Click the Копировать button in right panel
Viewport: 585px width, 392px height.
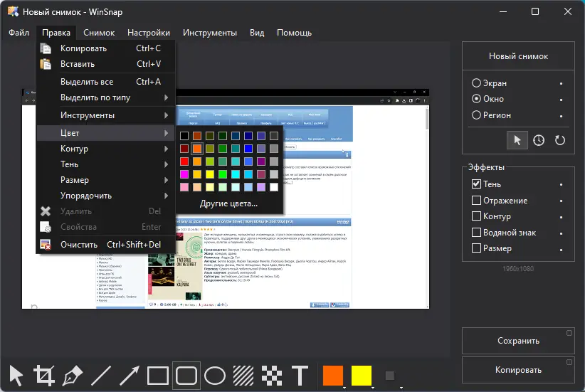click(x=518, y=370)
